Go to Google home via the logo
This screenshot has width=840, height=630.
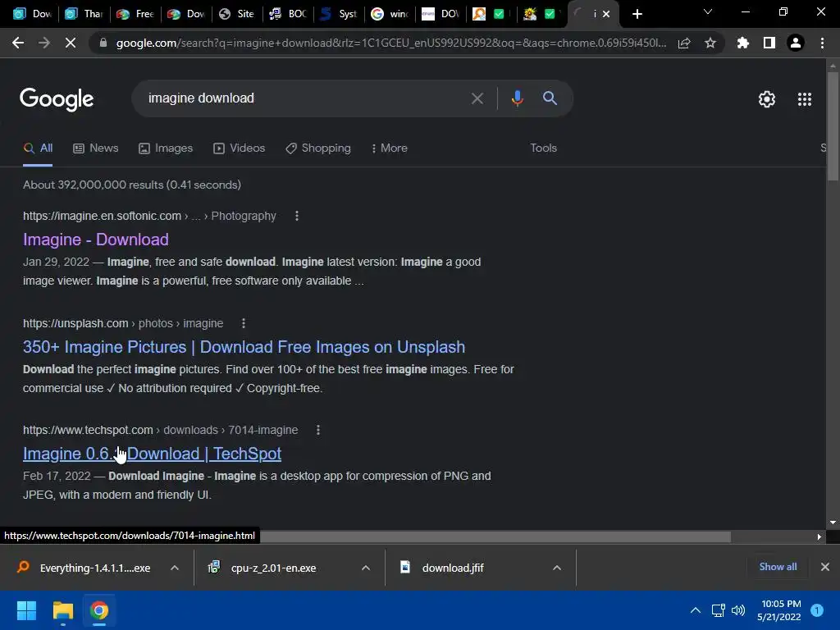click(57, 99)
